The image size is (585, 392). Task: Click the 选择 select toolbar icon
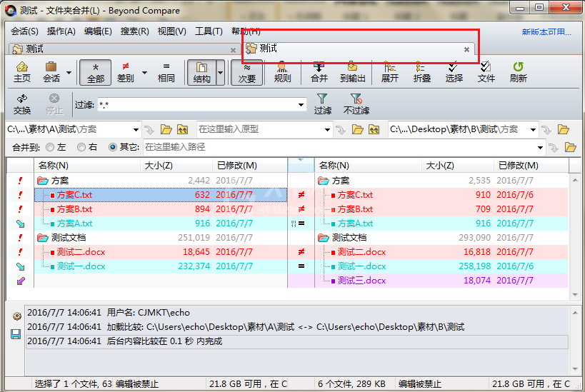(x=454, y=72)
